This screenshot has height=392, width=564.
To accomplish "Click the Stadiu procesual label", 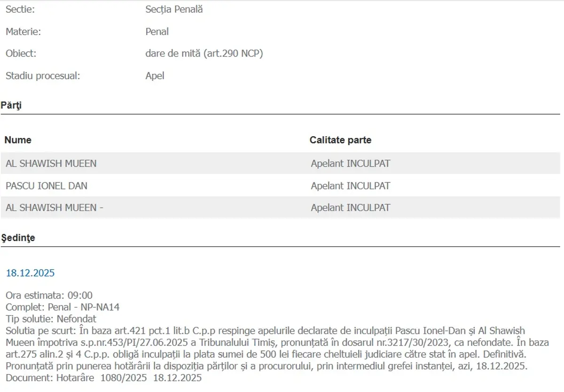I will pyautogui.click(x=43, y=76).
